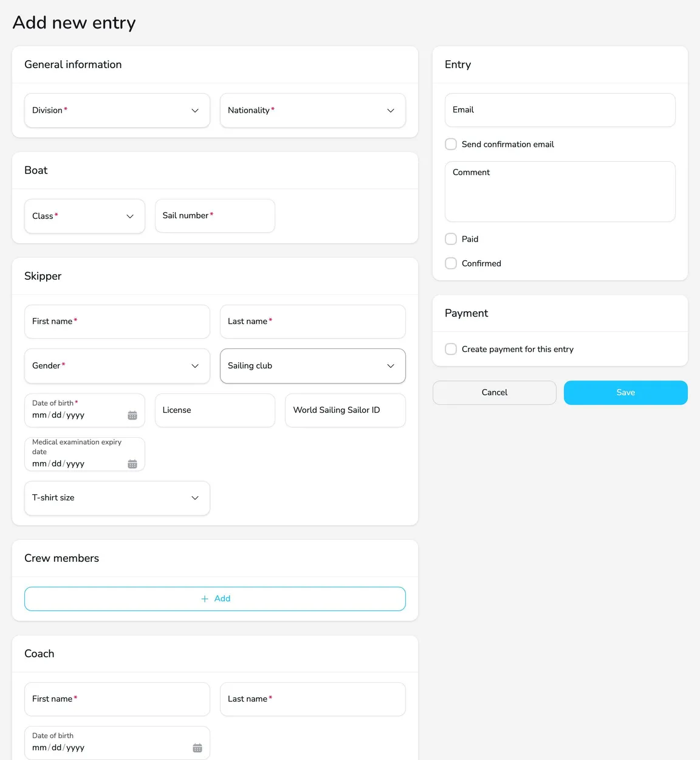This screenshot has height=760, width=700.
Task: Open the Division dropdown
Action: (x=117, y=110)
